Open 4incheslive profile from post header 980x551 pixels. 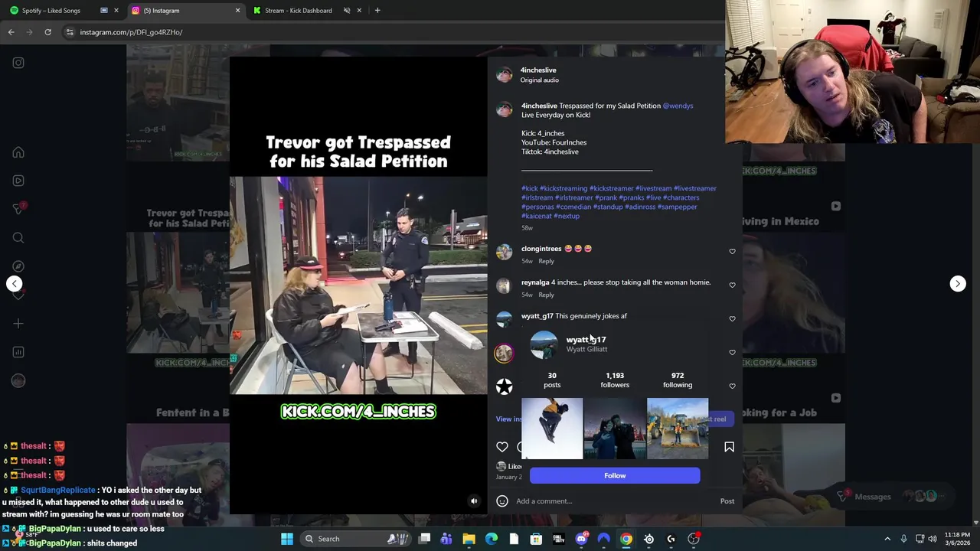(538, 70)
